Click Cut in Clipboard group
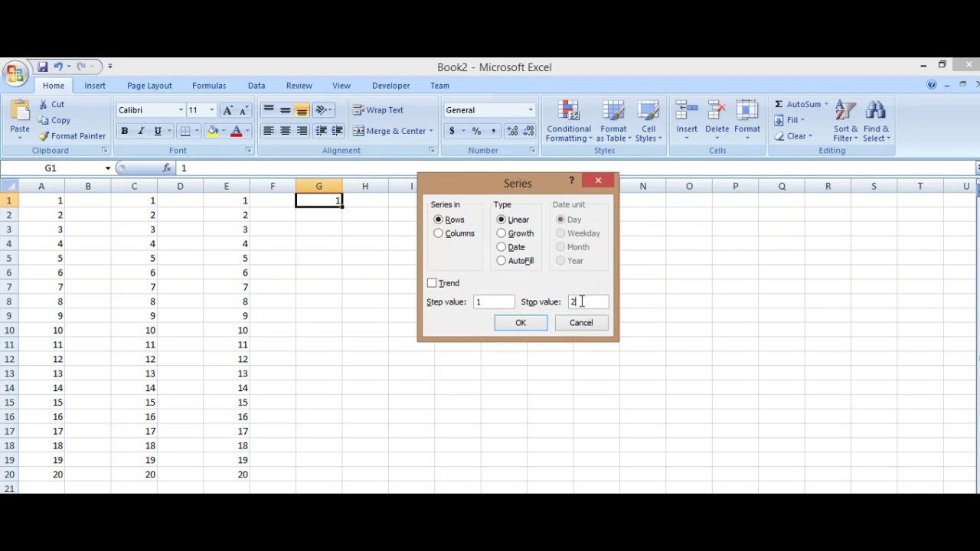The height and width of the screenshot is (551, 980). pyautogui.click(x=51, y=104)
